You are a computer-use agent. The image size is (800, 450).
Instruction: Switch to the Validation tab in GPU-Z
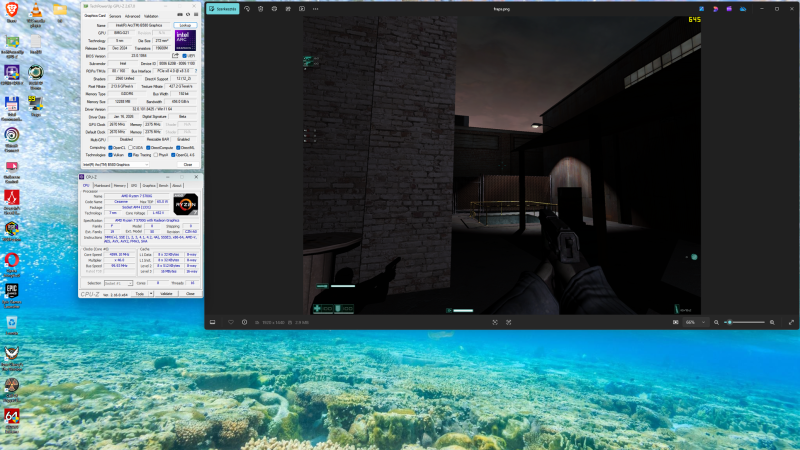[151, 16]
